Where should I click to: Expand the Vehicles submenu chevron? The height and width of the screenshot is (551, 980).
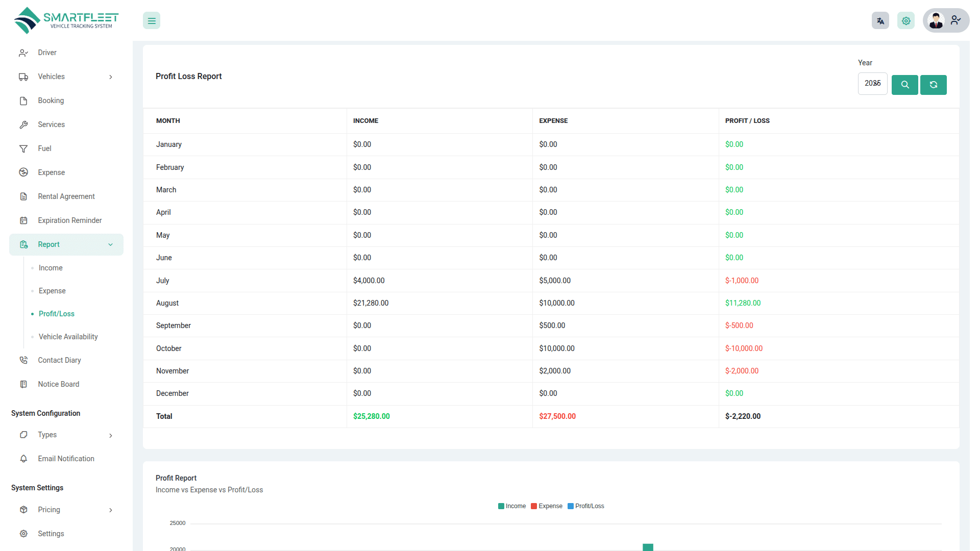111,77
